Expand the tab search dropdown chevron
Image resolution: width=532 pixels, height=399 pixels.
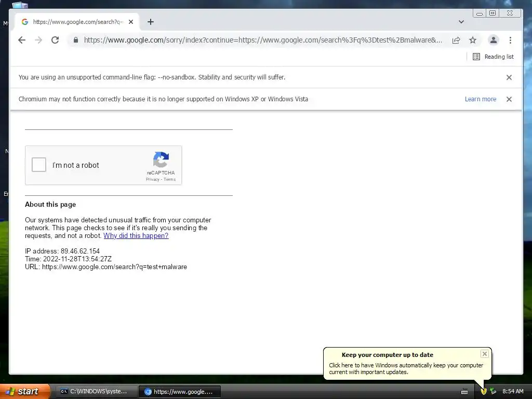pyautogui.click(x=461, y=22)
